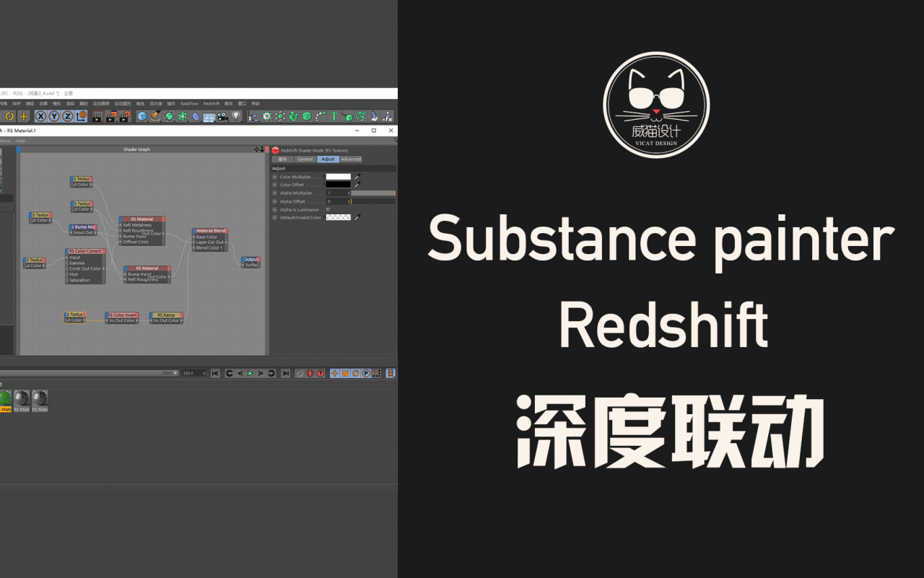Expand the Default/Invalid Color disclosure arrow

[x=324, y=217]
